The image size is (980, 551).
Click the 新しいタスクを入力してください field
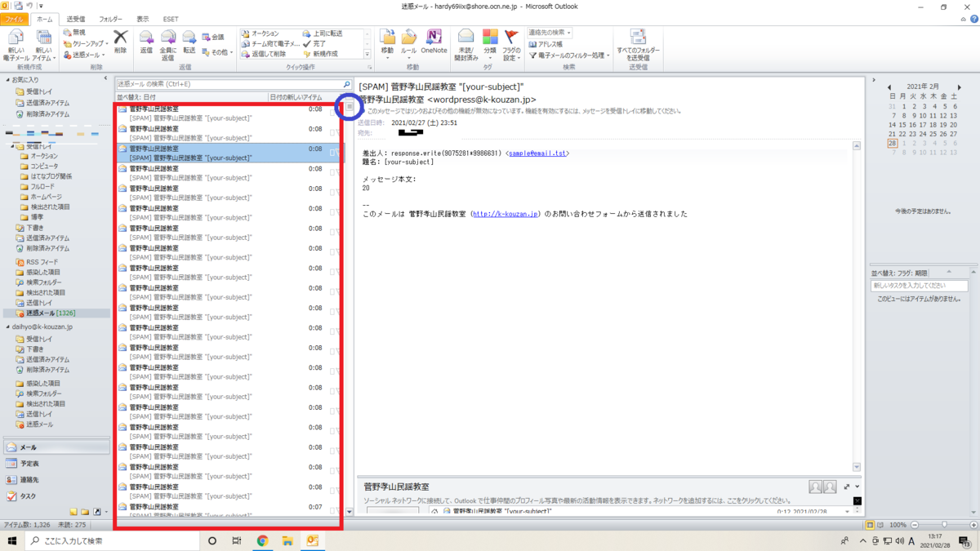click(919, 286)
